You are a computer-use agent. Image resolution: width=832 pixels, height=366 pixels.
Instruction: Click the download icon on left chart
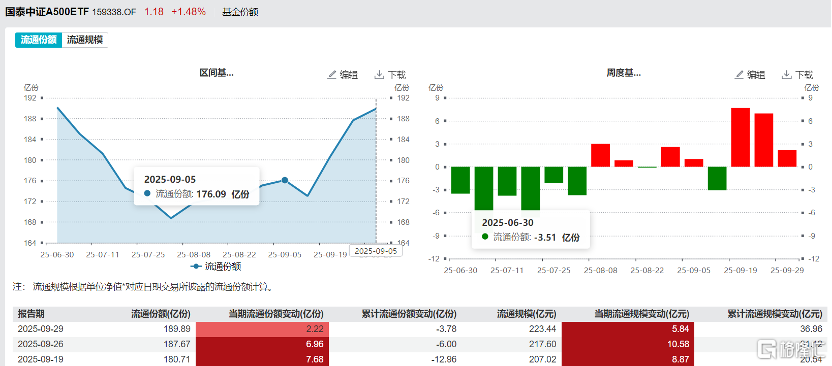[379, 74]
